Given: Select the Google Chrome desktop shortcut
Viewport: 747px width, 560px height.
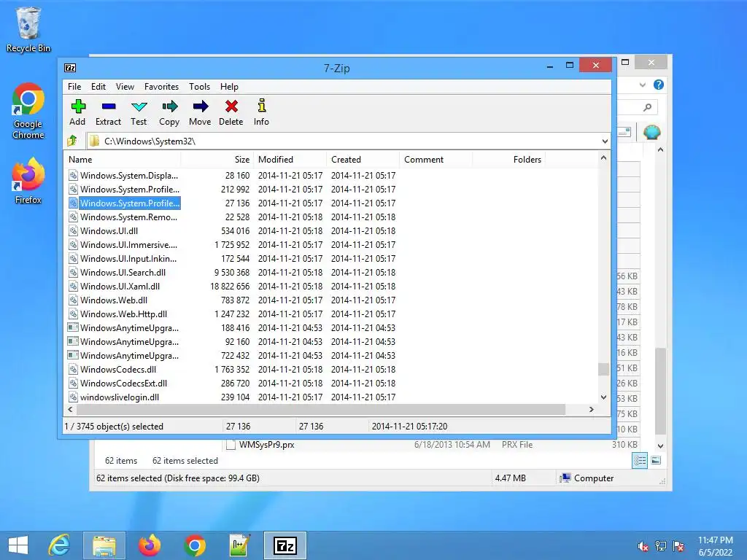Looking at the screenshot, I should click(x=28, y=111).
